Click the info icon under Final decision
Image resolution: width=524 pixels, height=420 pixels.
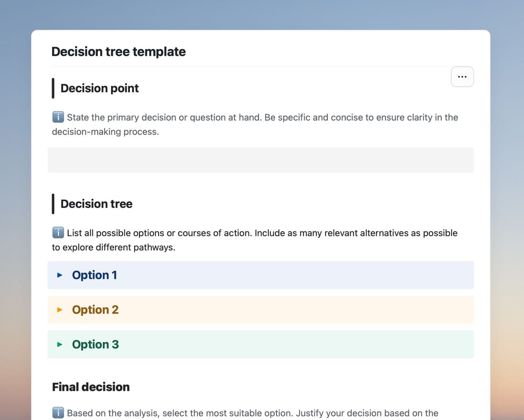58,413
